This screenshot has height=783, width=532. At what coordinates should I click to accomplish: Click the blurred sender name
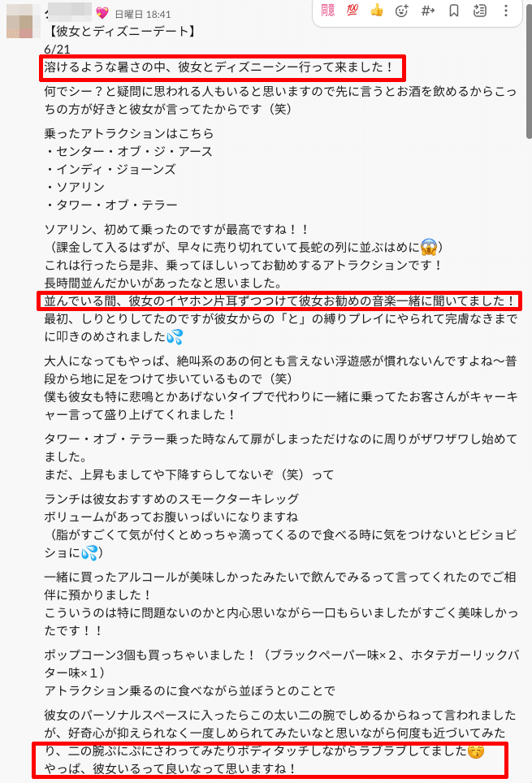[68, 12]
